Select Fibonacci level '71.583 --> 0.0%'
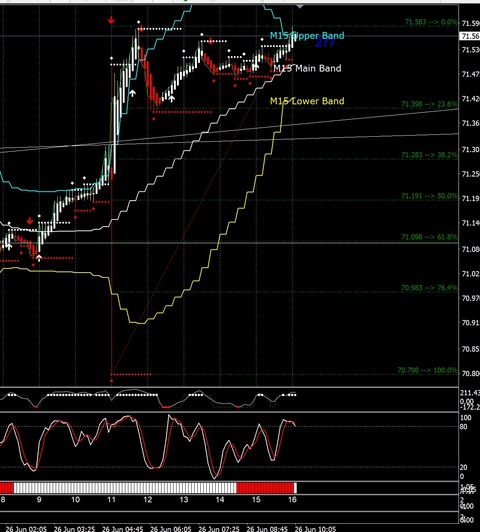Viewport: 480px width, 532px height. pyautogui.click(x=431, y=22)
